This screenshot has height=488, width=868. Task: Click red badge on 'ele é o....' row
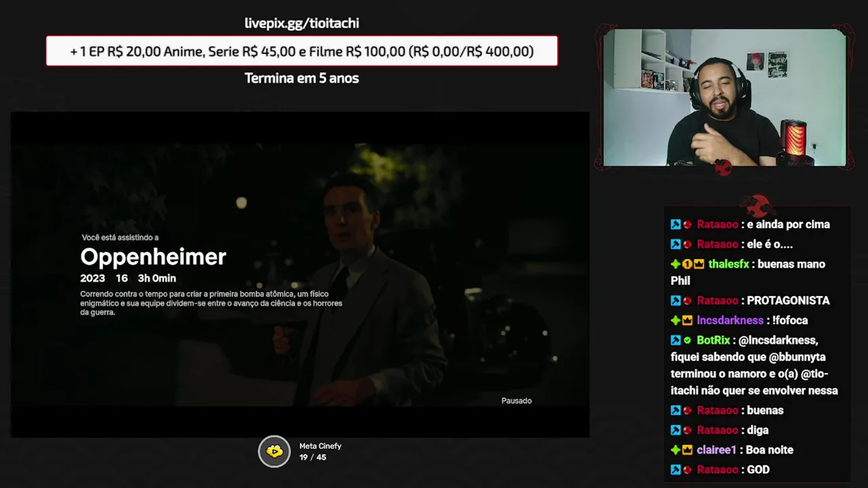pos(687,244)
